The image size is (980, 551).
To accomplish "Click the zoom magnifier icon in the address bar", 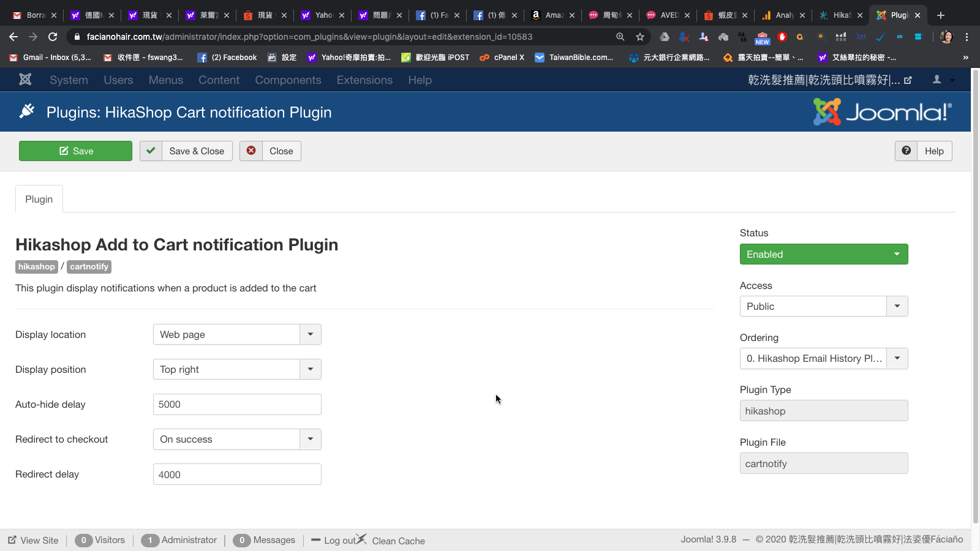I will coord(620,37).
